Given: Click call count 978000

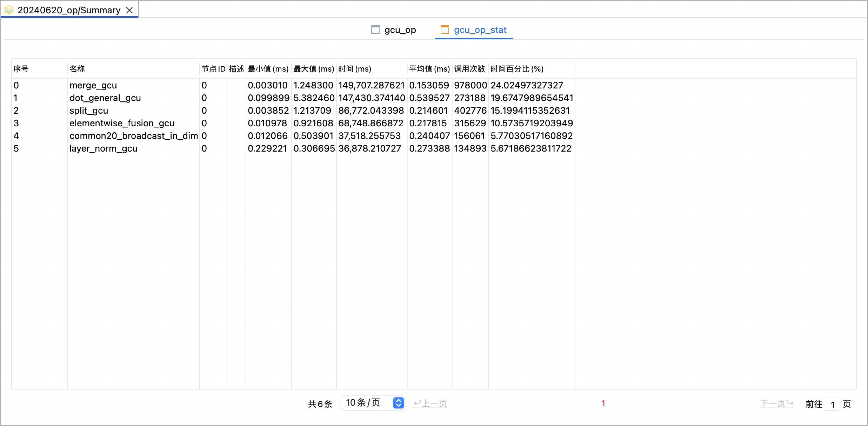Looking at the screenshot, I should click(x=470, y=85).
